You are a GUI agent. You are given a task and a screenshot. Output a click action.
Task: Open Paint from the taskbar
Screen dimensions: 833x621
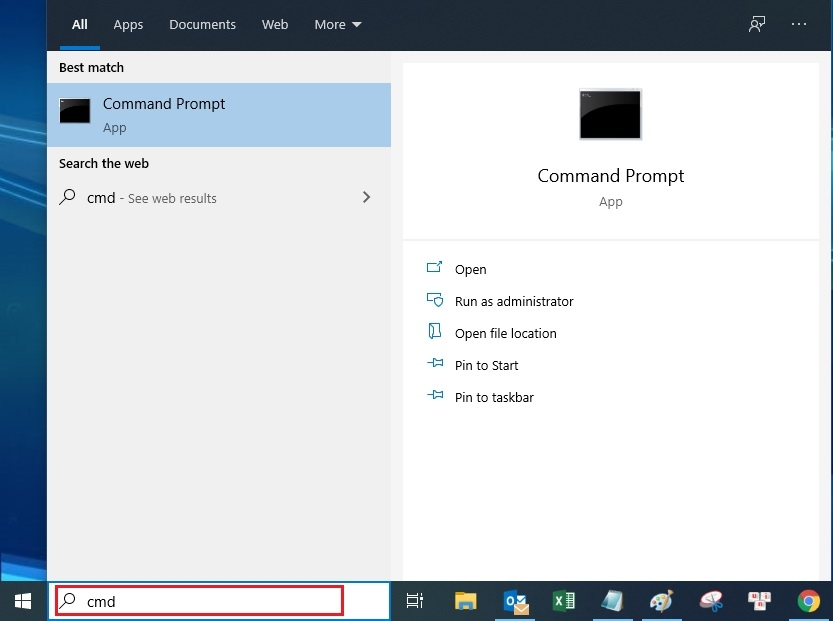pos(661,601)
